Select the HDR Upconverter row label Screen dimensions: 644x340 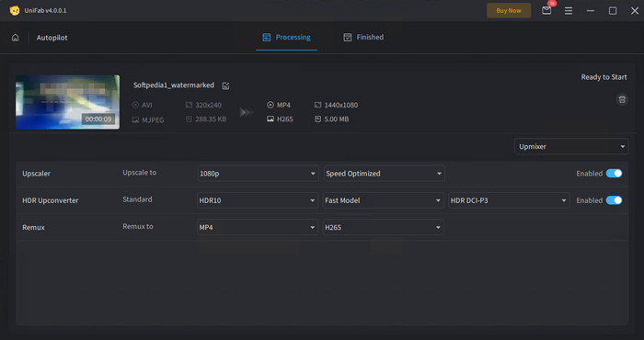coord(50,200)
